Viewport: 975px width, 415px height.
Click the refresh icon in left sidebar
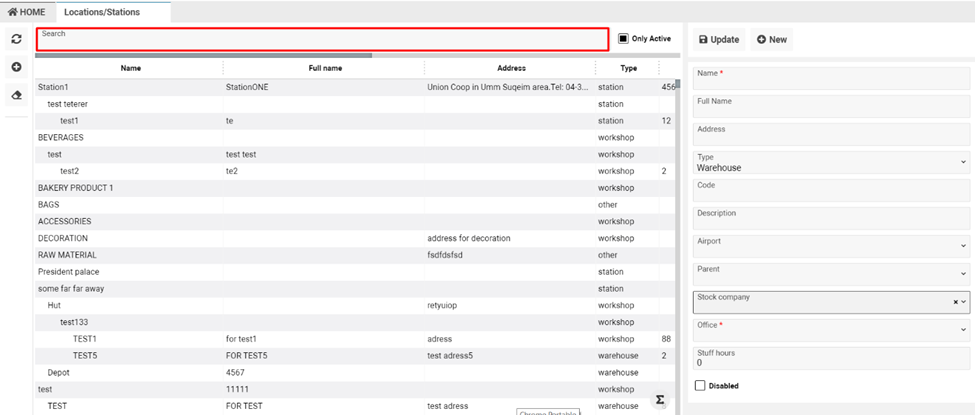(16, 39)
